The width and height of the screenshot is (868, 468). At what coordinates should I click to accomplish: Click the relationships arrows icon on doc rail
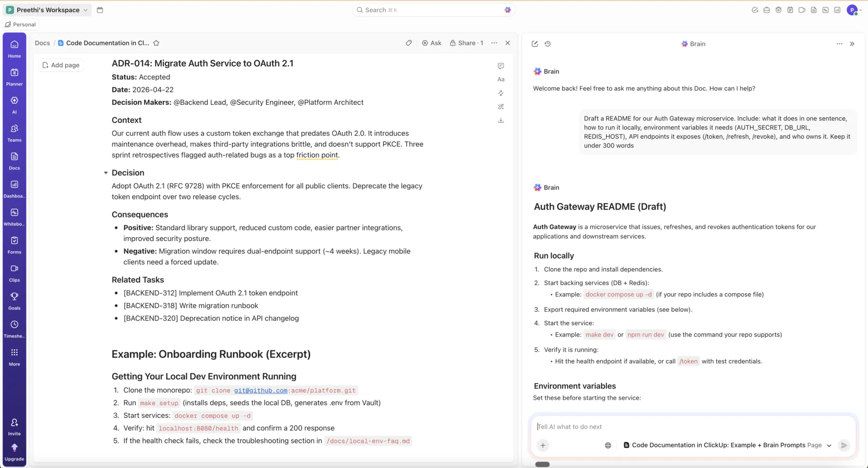pos(501,93)
